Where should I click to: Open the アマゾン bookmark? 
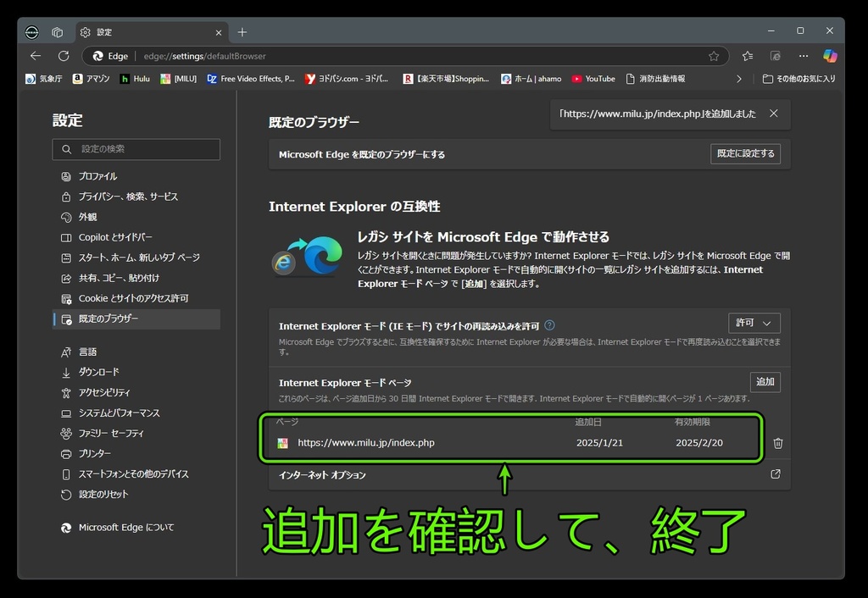(x=92, y=79)
